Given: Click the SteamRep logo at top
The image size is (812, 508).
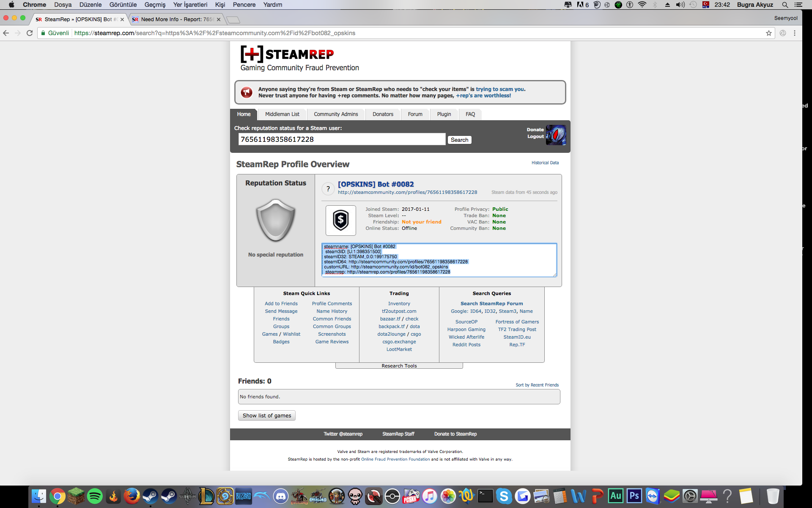Looking at the screenshot, I should 288,54.
